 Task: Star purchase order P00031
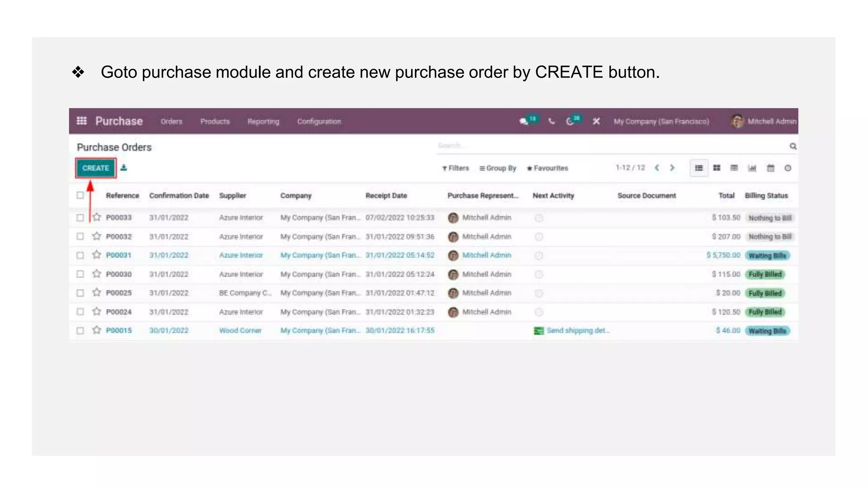pyautogui.click(x=97, y=255)
